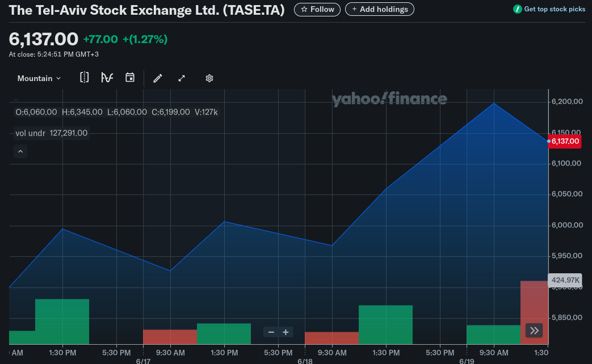Select the pencil draw tool
The height and width of the screenshot is (364, 592).
tap(158, 78)
